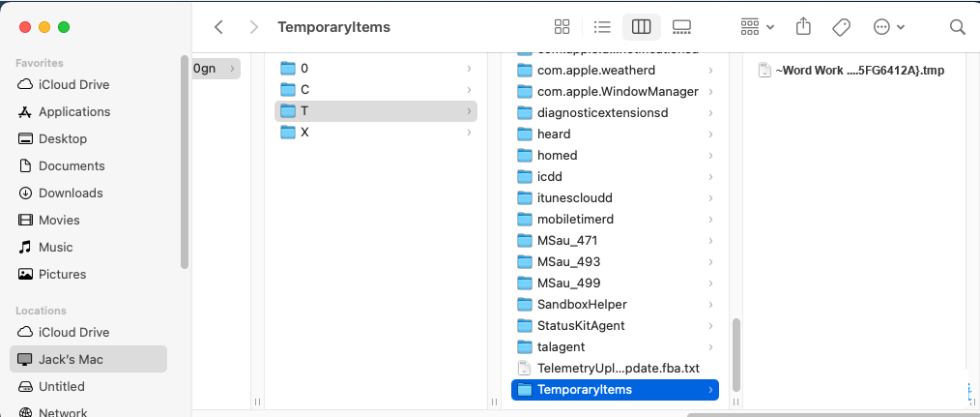
Task: Open the Group By dropdown
Action: [x=758, y=27]
